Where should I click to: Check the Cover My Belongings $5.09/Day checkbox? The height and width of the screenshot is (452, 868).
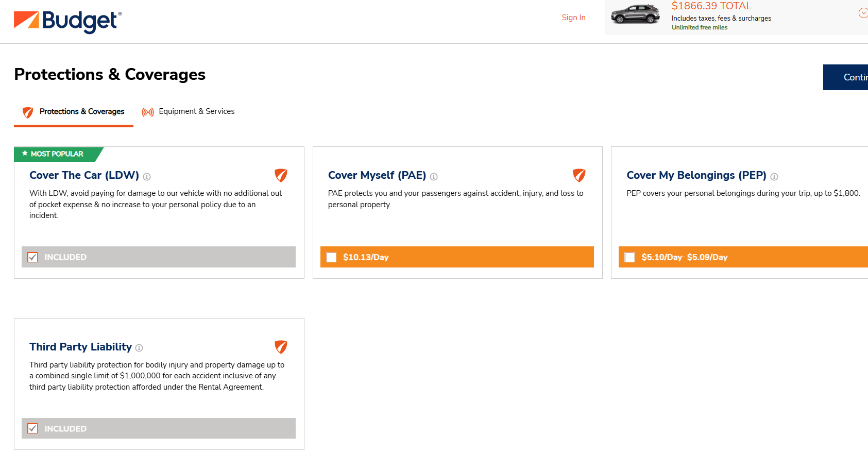tap(629, 257)
